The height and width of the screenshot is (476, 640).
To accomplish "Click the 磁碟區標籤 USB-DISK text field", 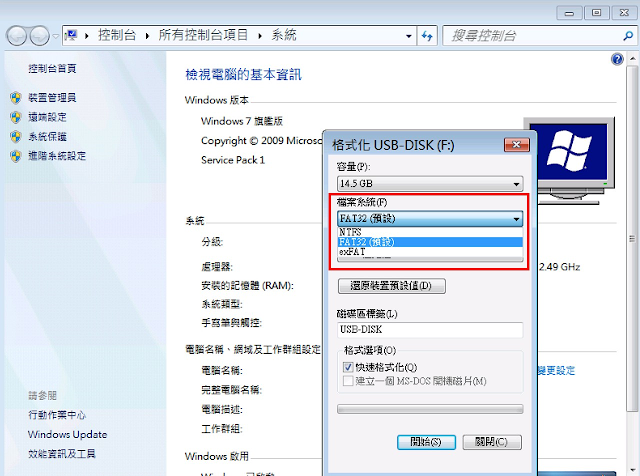I will click(430, 329).
